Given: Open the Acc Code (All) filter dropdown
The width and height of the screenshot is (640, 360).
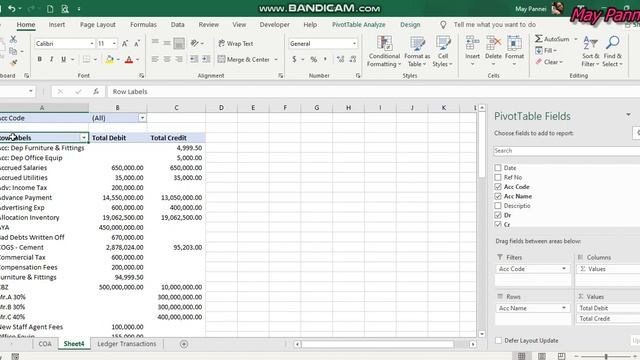Looking at the screenshot, I should click(x=142, y=118).
